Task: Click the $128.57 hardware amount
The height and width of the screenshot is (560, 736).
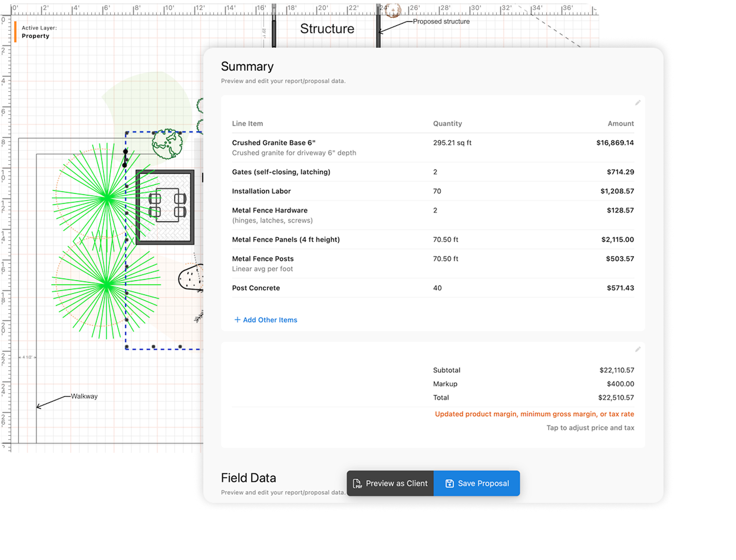Action: [621, 210]
